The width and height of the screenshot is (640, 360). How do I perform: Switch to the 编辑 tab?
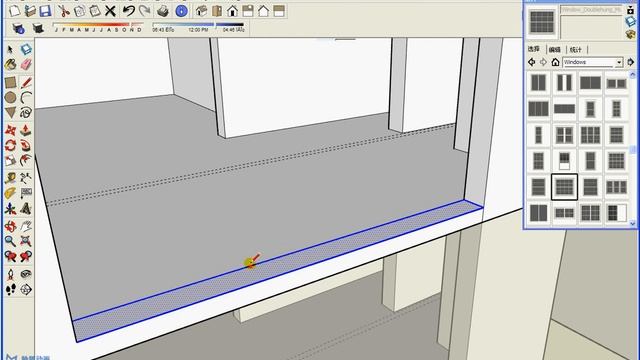pyautogui.click(x=555, y=49)
